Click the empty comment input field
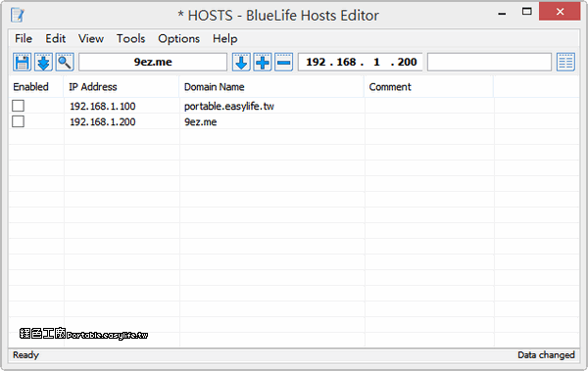Screen dimensions: 588x371 pos(489,62)
